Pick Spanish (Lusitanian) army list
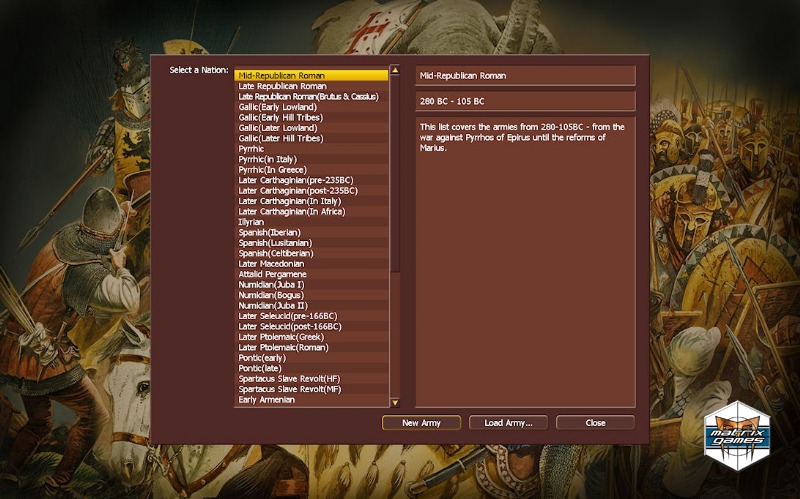 tap(310, 243)
